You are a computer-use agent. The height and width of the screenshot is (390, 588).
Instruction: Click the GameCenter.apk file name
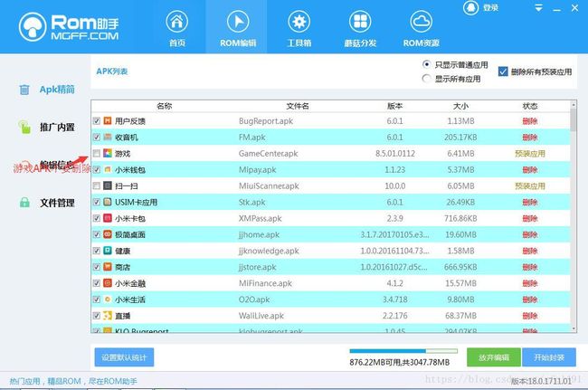[x=268, y=153]
